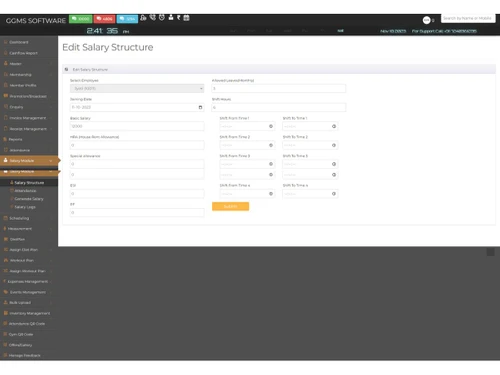Click the Scheduling sidebar icon

6,218
